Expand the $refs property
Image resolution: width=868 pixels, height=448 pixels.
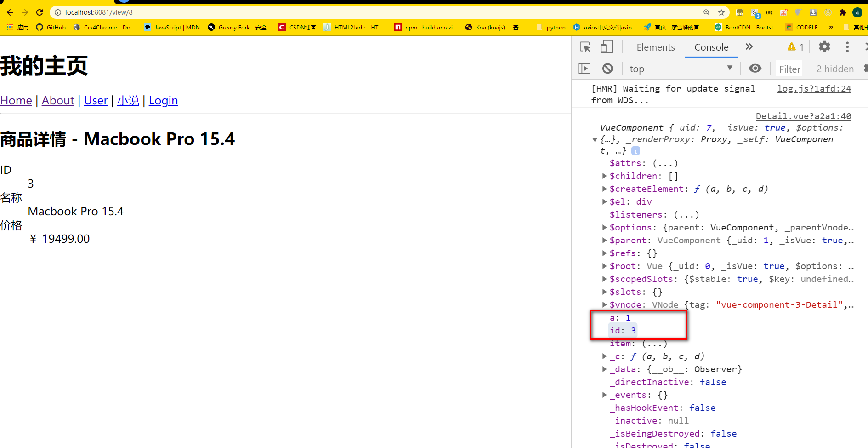pos(605,253)
